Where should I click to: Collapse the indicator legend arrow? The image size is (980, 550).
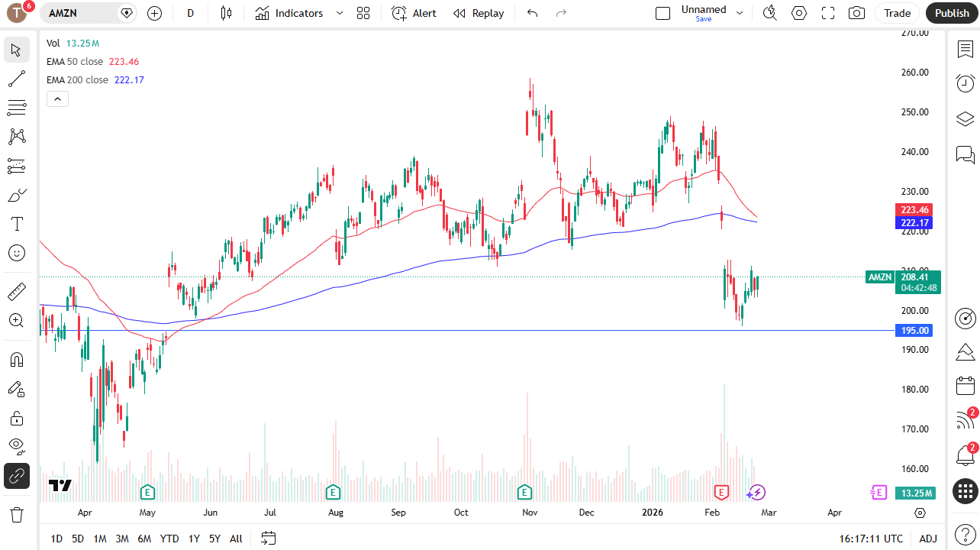pos(57,99)
